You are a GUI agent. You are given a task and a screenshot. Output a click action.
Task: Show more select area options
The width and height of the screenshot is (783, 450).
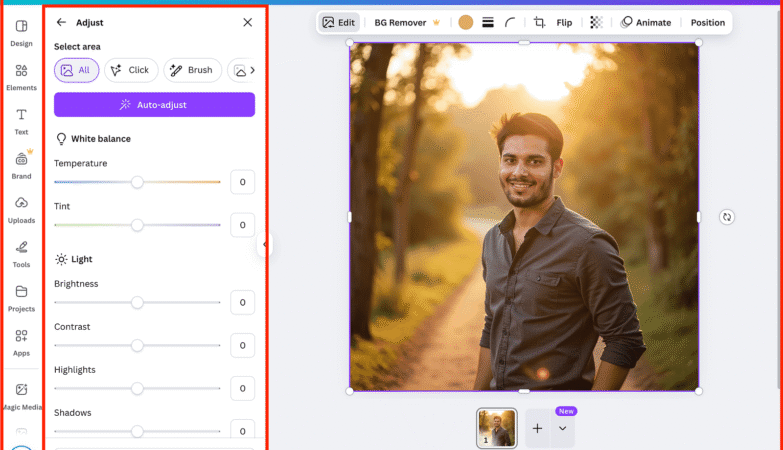252,70
